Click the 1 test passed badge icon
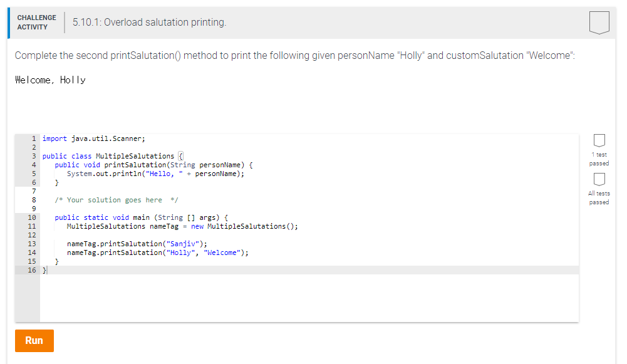Screen dimensions: 627x364 599,140
